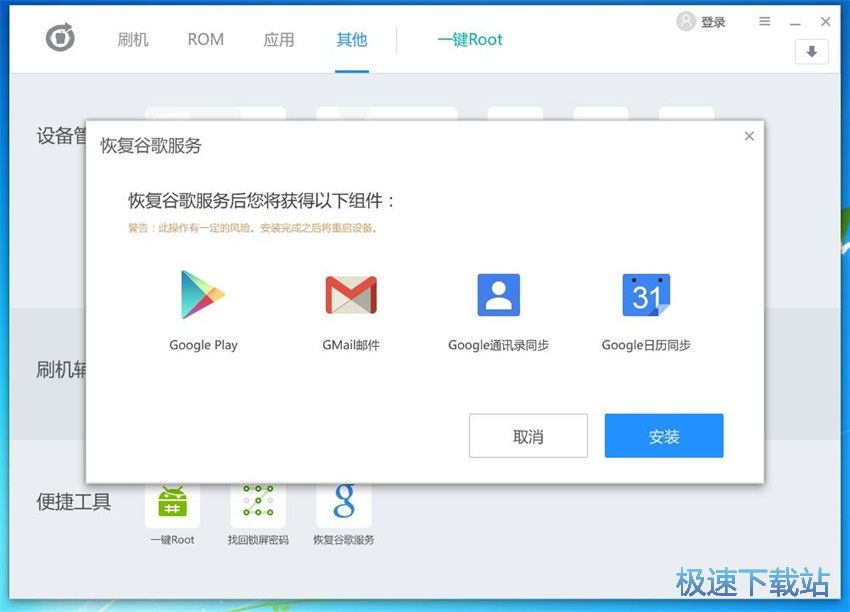Click the Google Play icon
Viewport: 850px width, 612px height.
tap(203, 295)
